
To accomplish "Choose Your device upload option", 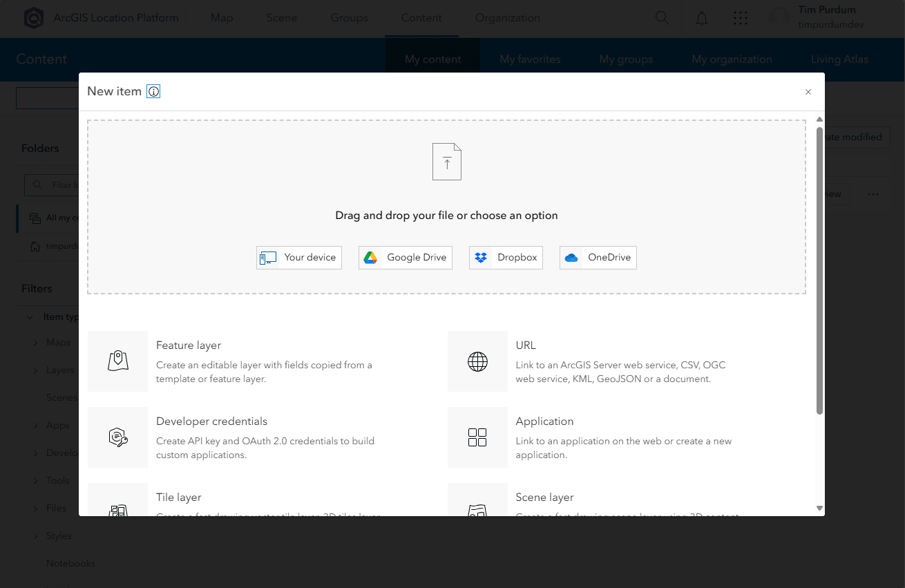I will [299, 258].
